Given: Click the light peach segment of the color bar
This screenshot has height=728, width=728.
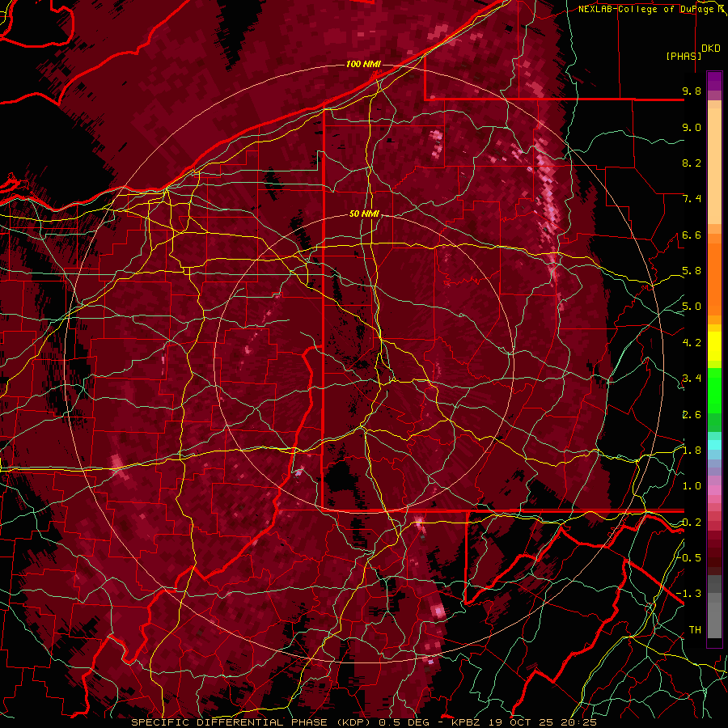Looking at the screenshot, I should [x=714, y=167].
